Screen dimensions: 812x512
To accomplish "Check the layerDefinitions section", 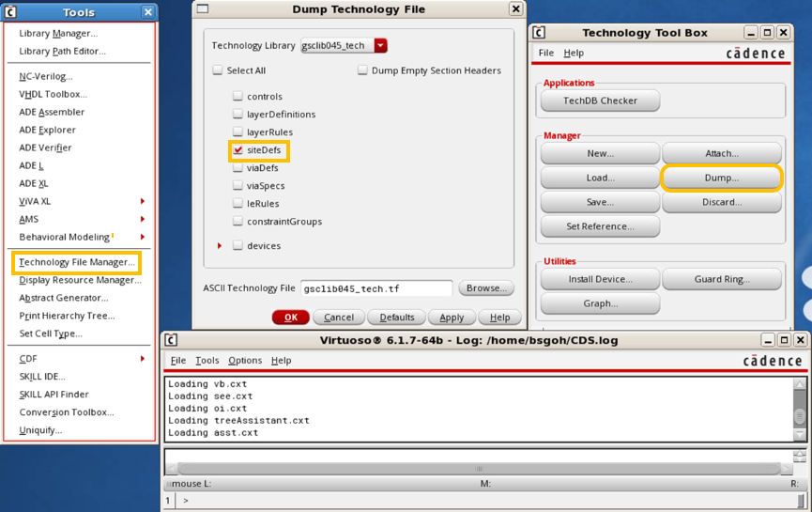I will tap(237, 114).
